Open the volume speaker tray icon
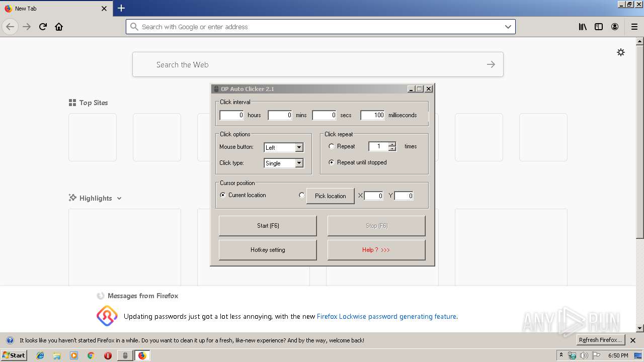This screenshot has width=644, height=362. click(x=584, y=355)
